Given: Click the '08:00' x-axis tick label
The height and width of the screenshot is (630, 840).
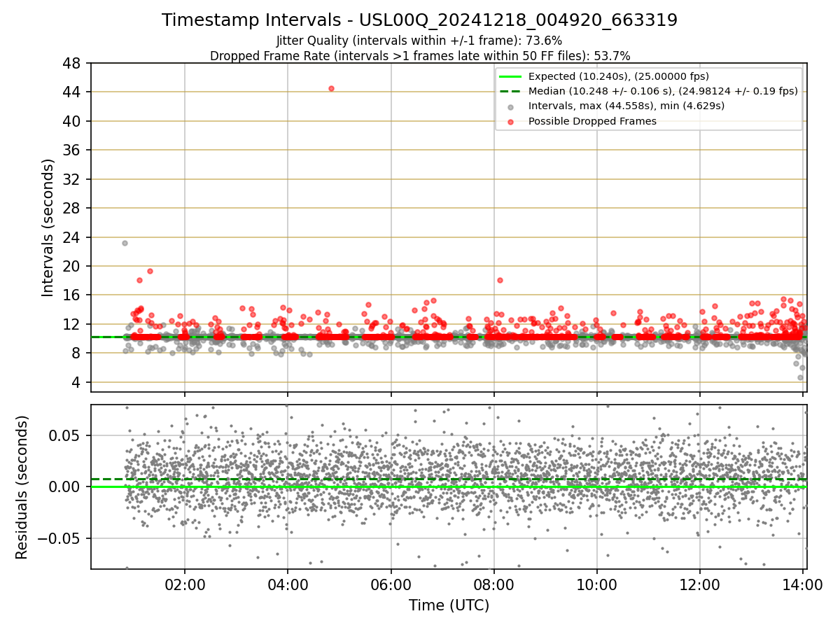Looking at the screenshot, I should click(x=493, y=584).
